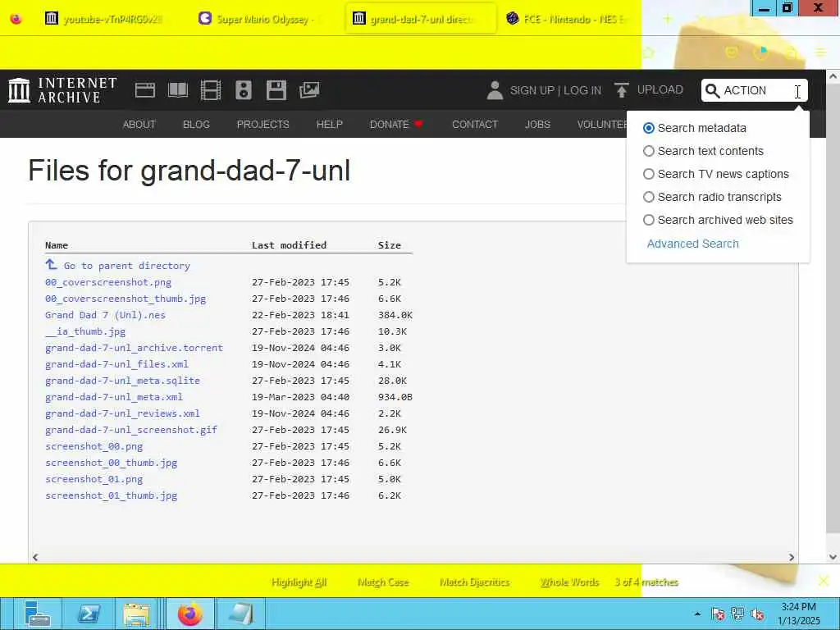Toggle Match Diacritics in find bar

point(475,582)
